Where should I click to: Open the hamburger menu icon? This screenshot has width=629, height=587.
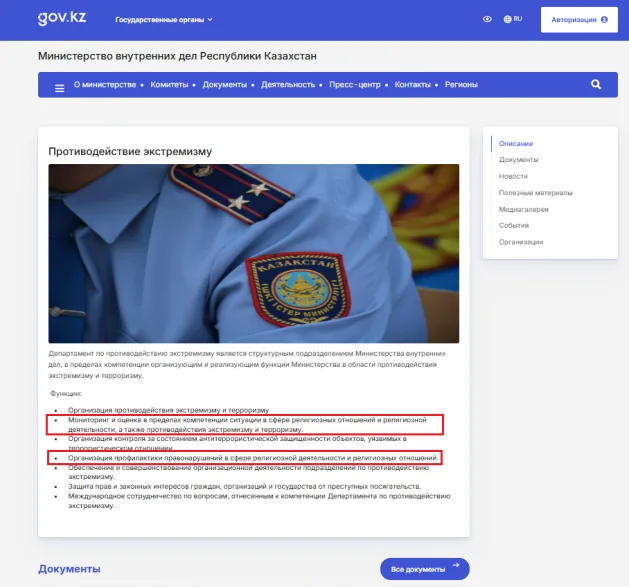[59, 88]
